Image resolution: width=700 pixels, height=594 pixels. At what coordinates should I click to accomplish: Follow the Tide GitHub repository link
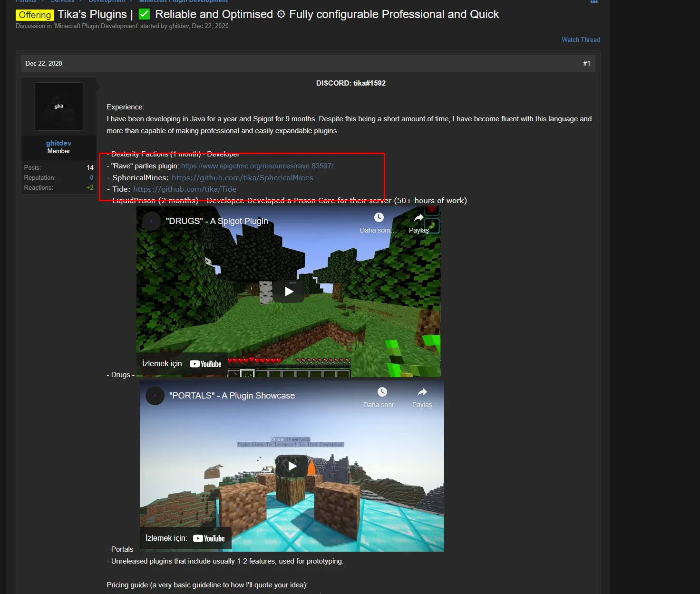185,189
